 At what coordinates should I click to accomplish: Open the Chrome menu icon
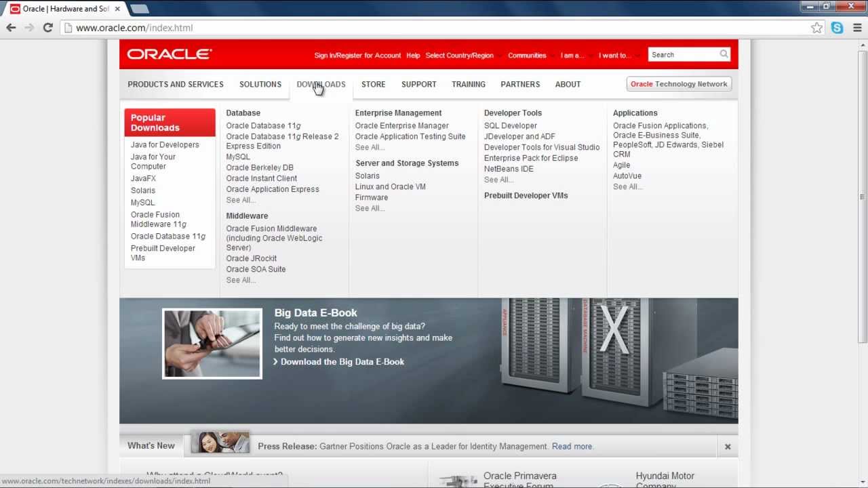(x=857, y=28)
